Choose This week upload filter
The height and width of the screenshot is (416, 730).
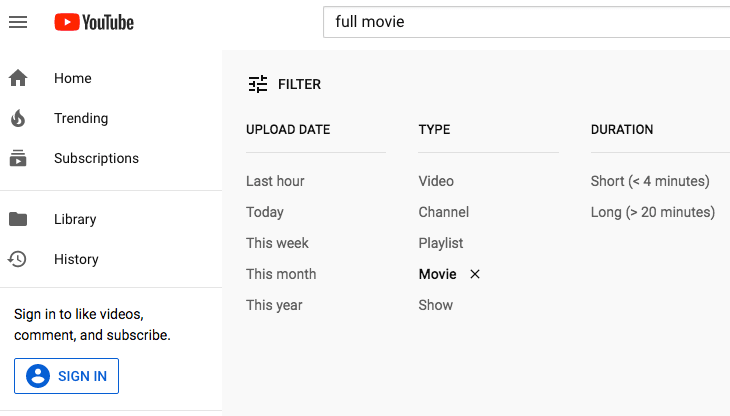click(x=277, y=243)
